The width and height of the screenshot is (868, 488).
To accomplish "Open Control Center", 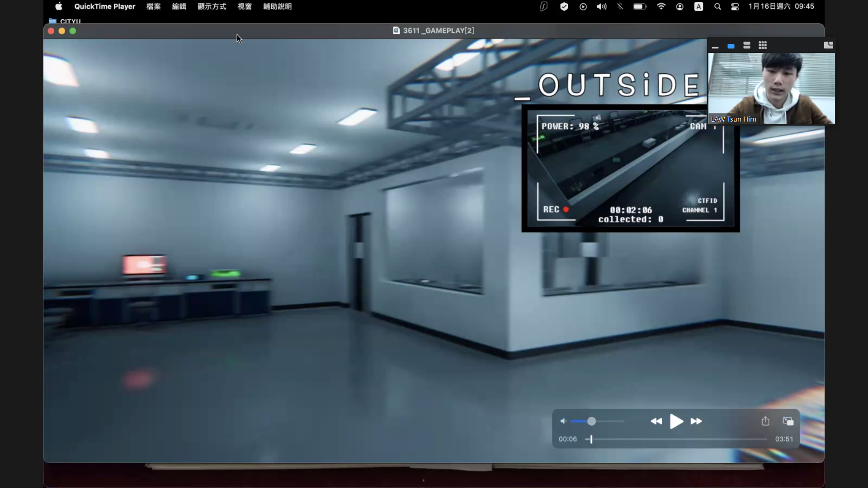I will 735,6.
